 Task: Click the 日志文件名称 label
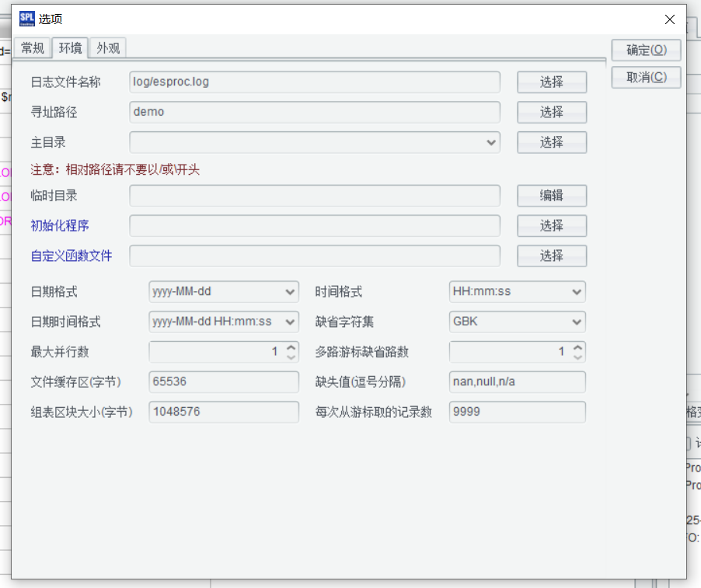pyautogui.click(x=65, y=82)
